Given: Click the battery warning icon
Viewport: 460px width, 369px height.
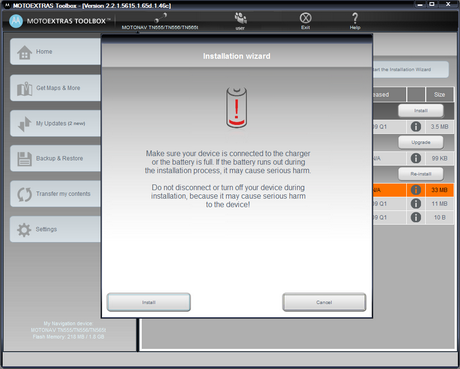Looking at the screenshot, I should coord(236,107).
